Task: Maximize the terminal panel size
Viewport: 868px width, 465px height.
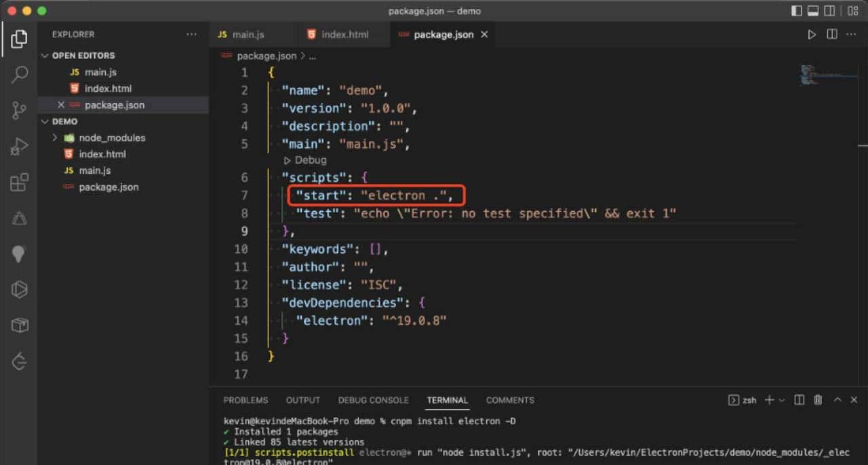Action: pos(837,401)
